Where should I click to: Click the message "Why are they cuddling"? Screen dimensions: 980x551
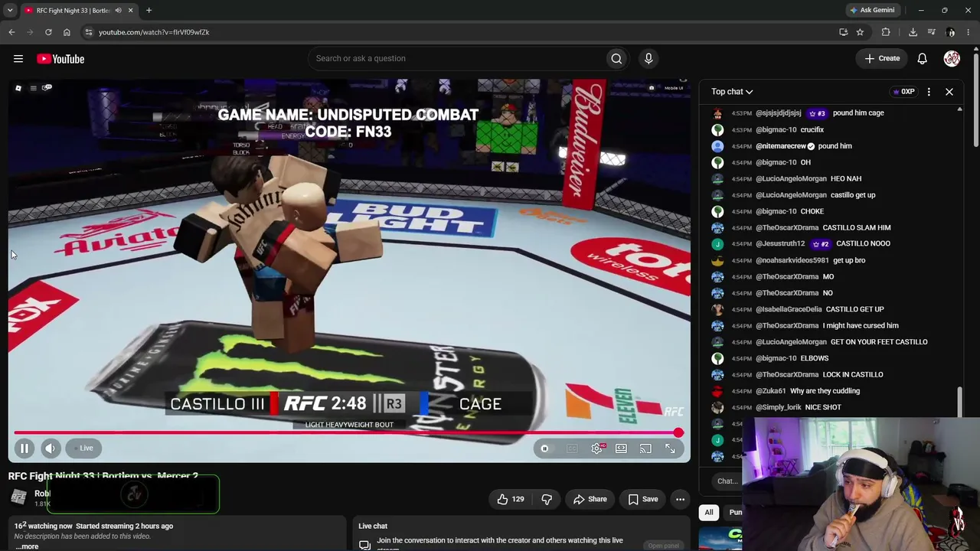[x=825, y=391]
